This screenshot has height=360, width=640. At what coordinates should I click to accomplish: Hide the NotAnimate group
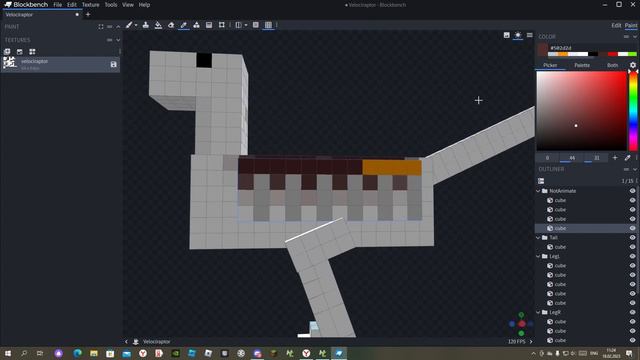(x=633, y=191)
